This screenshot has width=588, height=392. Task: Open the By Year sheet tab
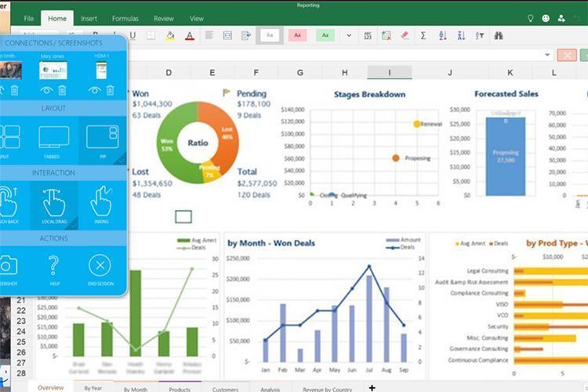pos(93,388)
